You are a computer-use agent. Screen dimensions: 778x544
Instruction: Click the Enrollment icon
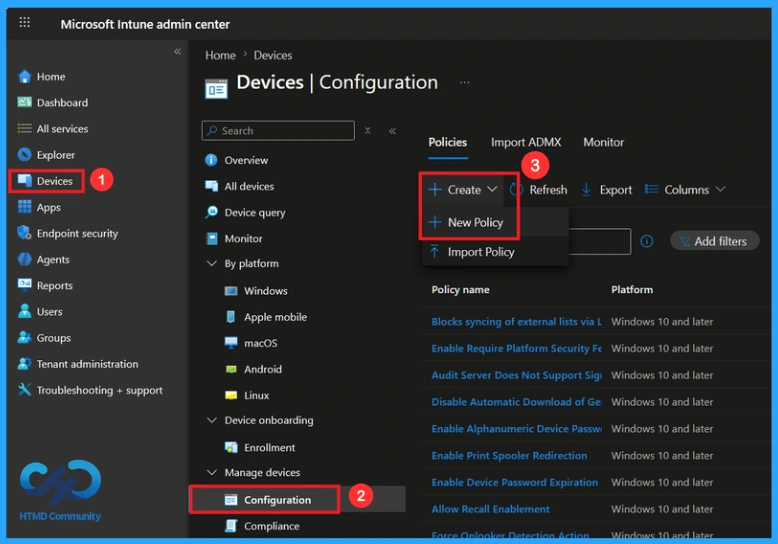pos(231,447)
